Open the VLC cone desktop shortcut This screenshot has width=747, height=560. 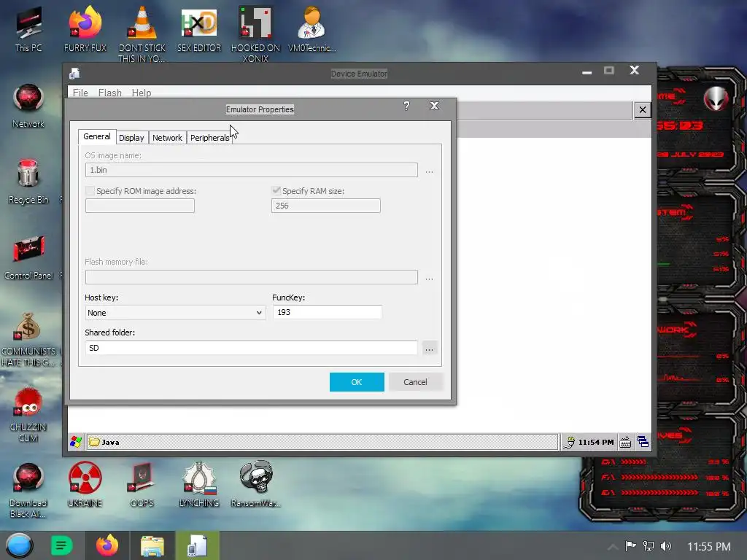tap(142, 34)
